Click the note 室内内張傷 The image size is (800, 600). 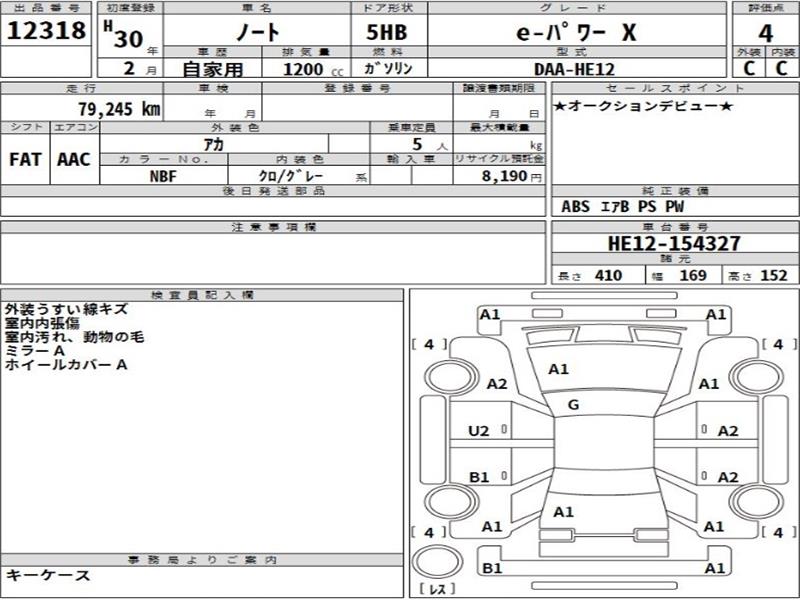click(x=42, y=323)
